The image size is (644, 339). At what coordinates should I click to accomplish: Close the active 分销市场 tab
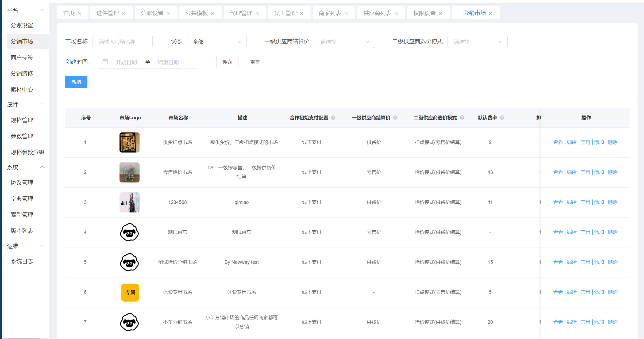click(491, 13)
